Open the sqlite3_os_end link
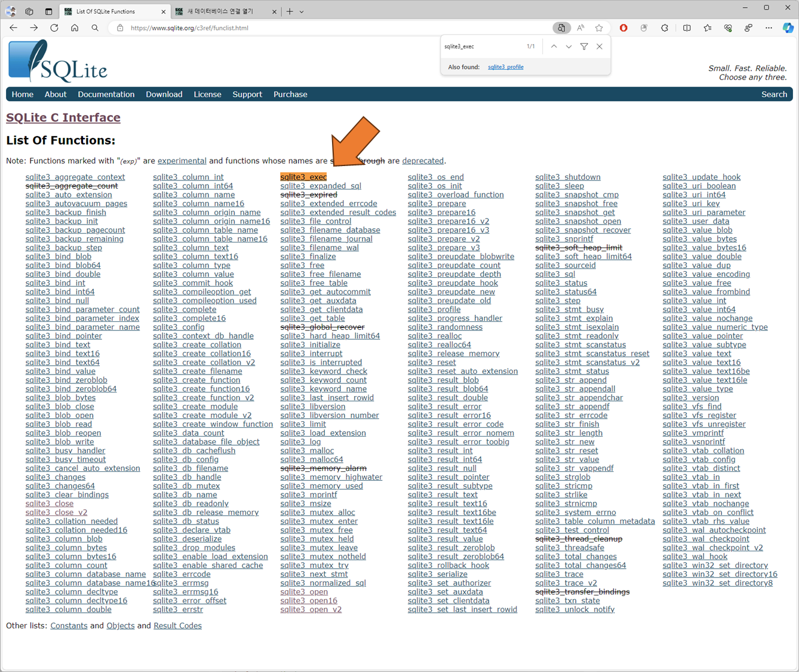The height and width of the screenshot is (672, 799). (x=435, y=177)
